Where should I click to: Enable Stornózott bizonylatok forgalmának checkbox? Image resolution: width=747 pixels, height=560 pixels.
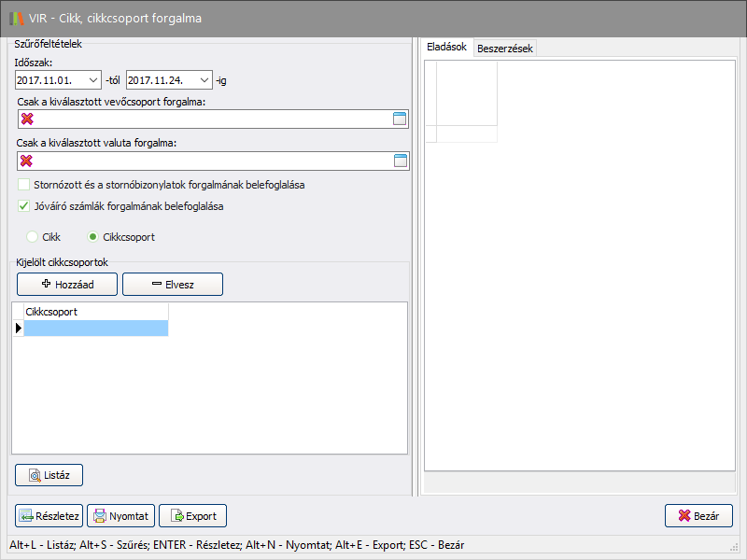click(25, 185)
